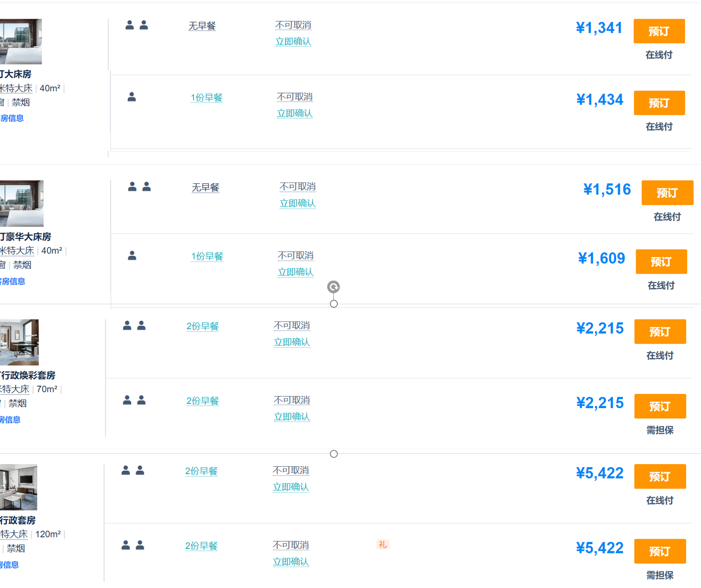
Task: Click 立即确认 on the ¥1,516 row
Action: tap(297, 203)
